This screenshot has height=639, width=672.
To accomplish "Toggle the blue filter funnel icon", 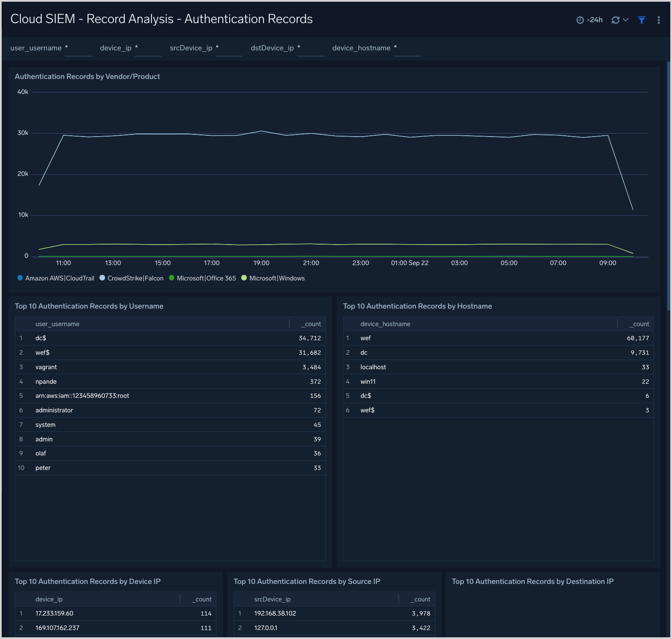I will coord(641,20).
